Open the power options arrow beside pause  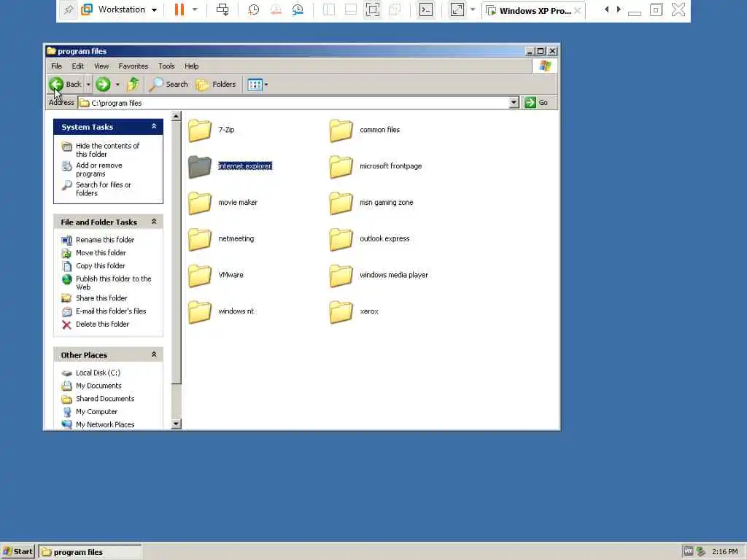coord(195,9)
